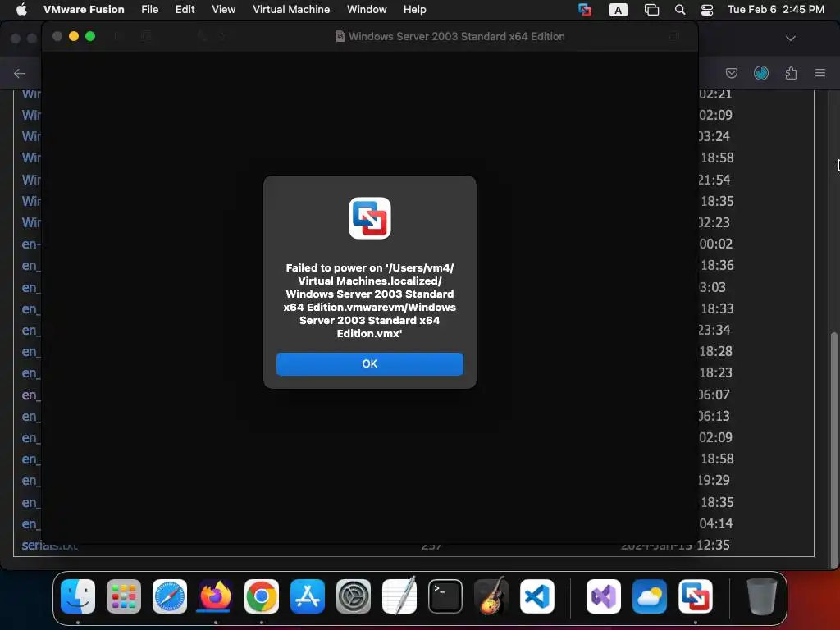Screen dimensions: 840x630
Task: Click OK in the power-on failure dialog
Action: [x=370, y=363]
